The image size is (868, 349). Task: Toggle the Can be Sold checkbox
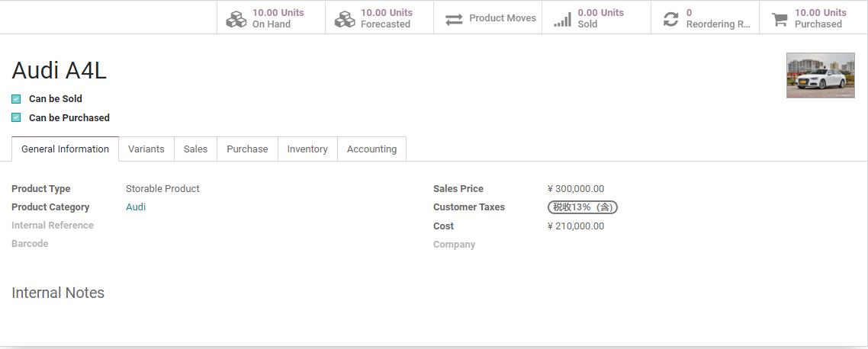tap(16, 99)
